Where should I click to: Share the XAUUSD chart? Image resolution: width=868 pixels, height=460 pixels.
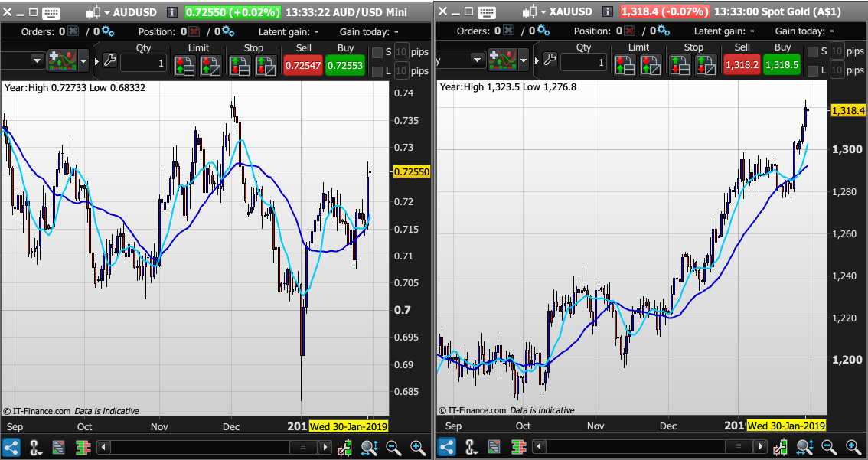[447, 447]
